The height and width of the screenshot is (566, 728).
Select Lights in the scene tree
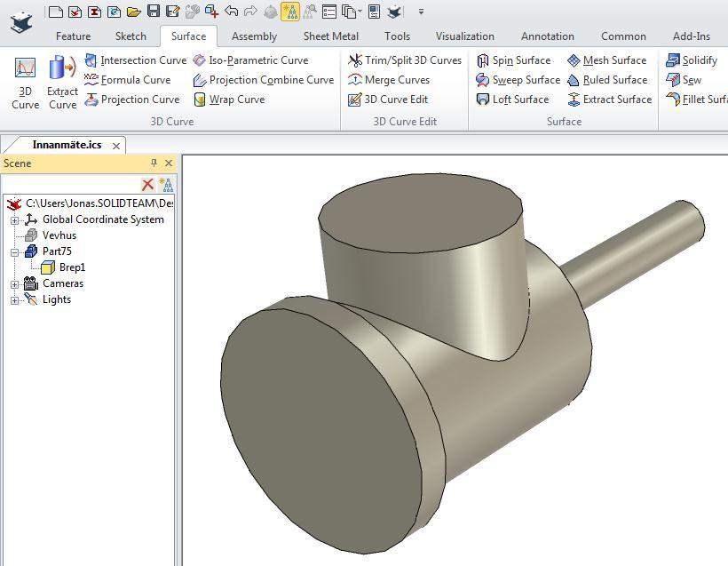point(57,299)
